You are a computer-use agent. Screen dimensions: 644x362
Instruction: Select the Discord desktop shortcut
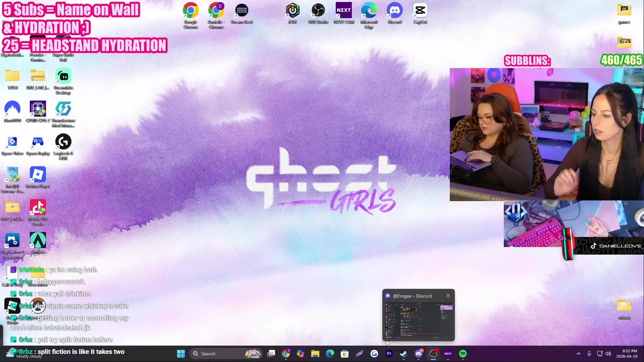coord(394,14)
